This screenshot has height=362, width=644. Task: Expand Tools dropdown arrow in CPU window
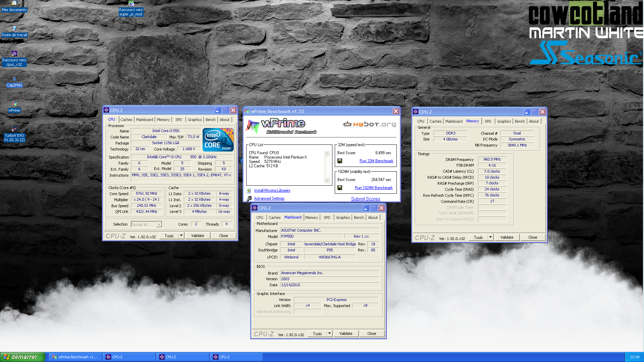tap(181, 236)
